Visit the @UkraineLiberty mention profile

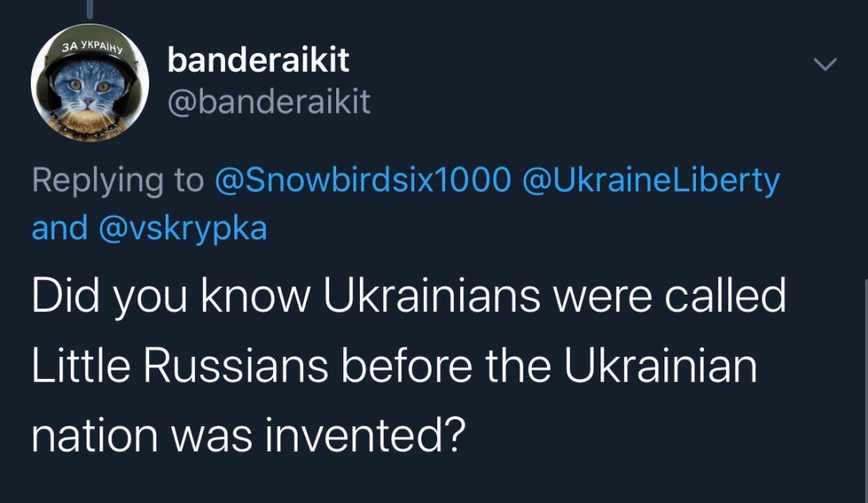[651, 181]
